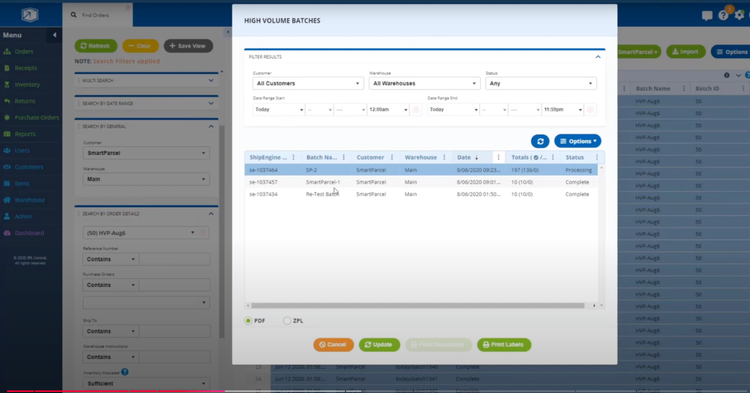Screen dimensions: 750x393
Task: Open Purchase Orders in the side menu
Action: point(36,118)
